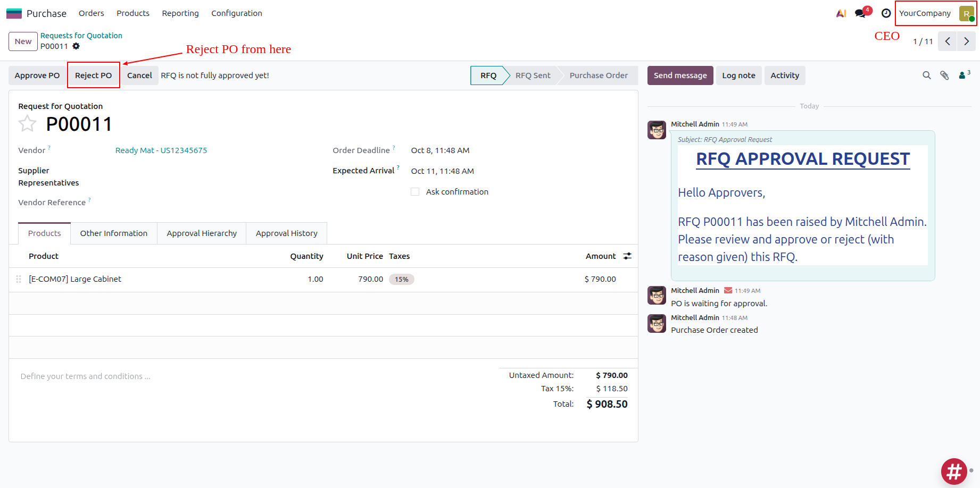Enable the Ask confirmation checkbox

coord(415,192)
